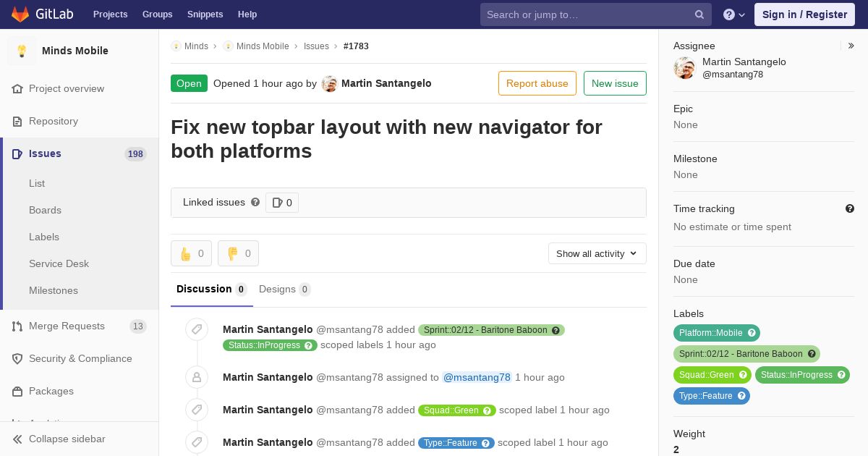Click the Linked issues help icon
Viewport: 868px width, 456px height.
(255, 202)
